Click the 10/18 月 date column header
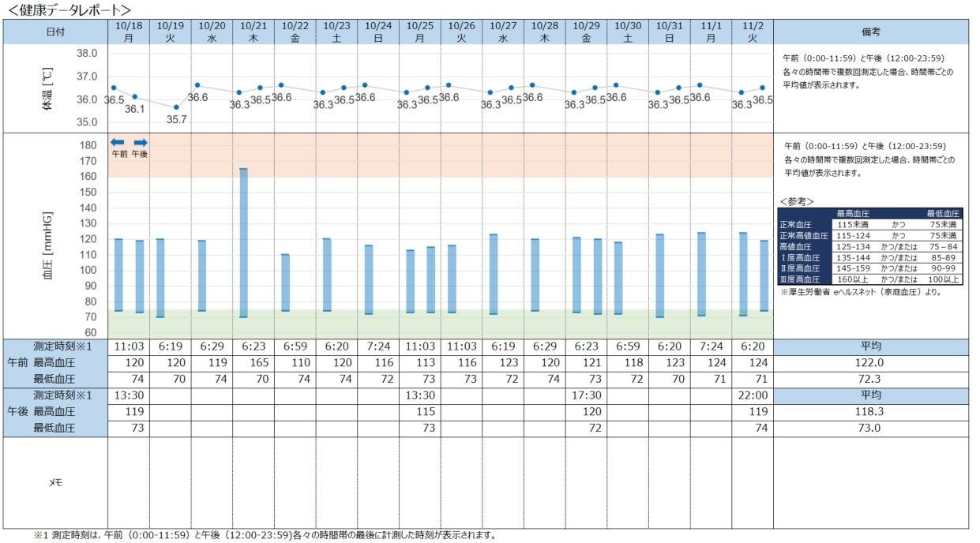This screenshot has width=980, height=543. pyautogui.click(x=129, y=32)
